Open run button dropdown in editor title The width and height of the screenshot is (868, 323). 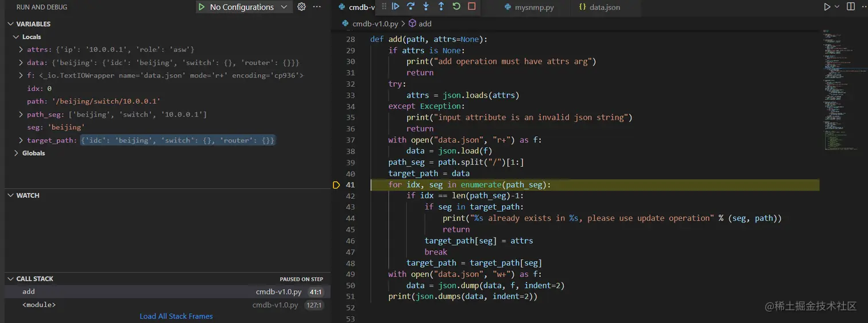pyautogui.click(x=836, y=7)
